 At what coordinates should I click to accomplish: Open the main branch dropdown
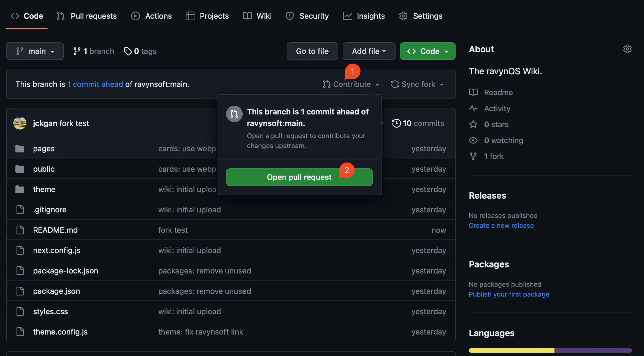click(x=35, y=51)
